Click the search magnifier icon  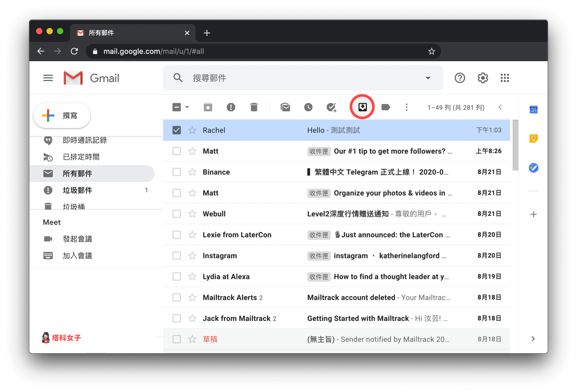coord(178,78)
